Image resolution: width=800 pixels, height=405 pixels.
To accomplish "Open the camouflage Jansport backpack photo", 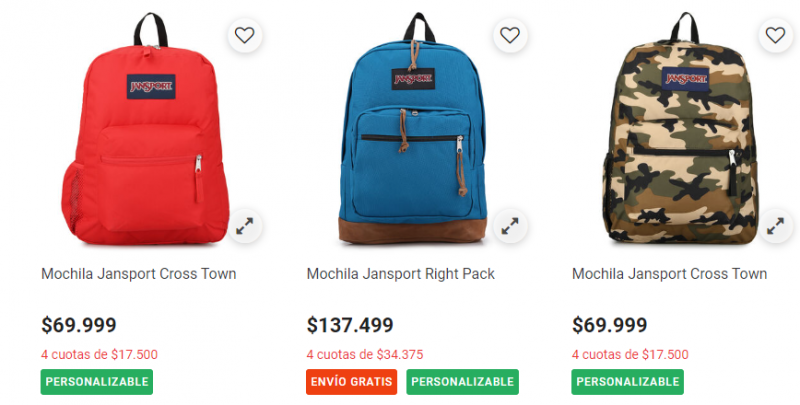I will 681,128.
